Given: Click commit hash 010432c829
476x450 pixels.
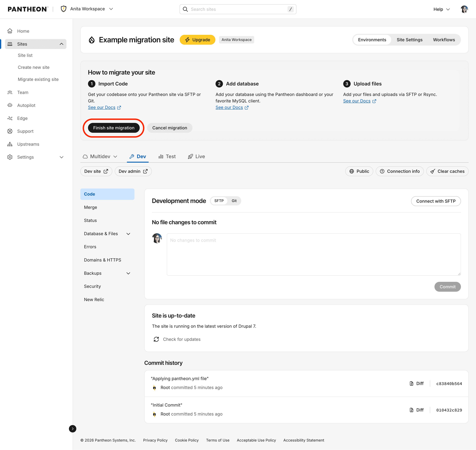Looking at the screenshot, I should 449,410.
